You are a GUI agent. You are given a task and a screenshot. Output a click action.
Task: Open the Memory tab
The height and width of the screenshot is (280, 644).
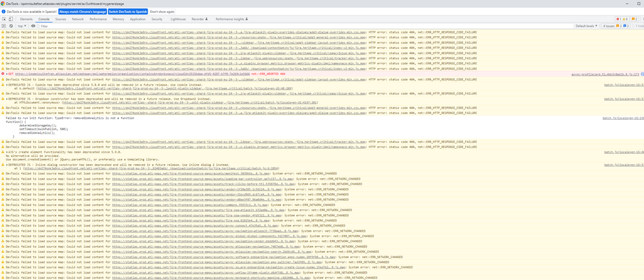point(118,19)
